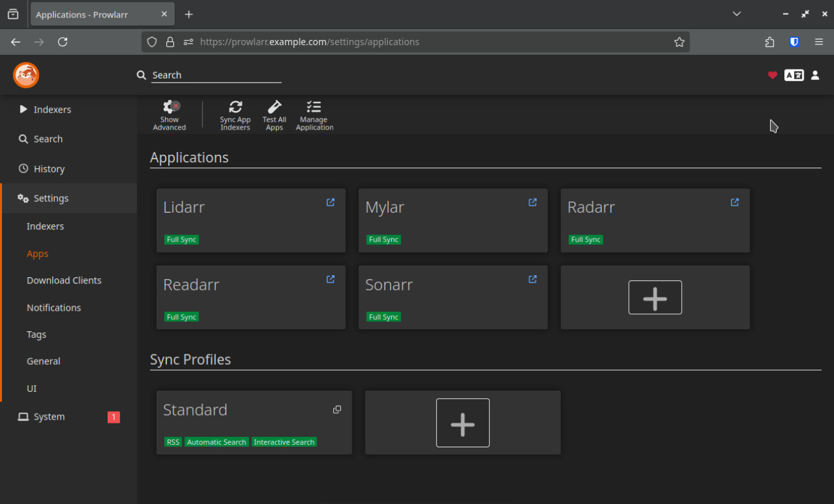
Task: Add a new sync profile
Action: tap(463, 423)
